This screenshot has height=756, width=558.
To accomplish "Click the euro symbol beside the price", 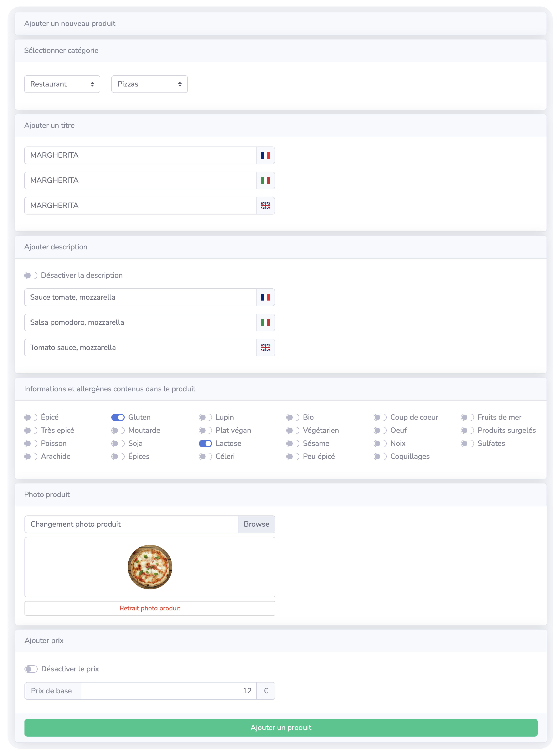I will [x=266, y=691].
